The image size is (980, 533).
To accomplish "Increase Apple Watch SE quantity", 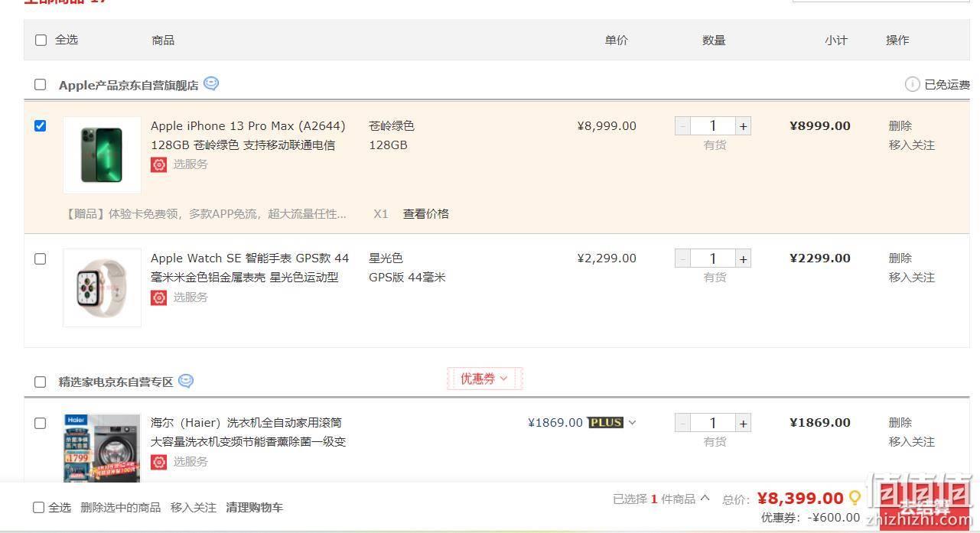I will (743, 258).
